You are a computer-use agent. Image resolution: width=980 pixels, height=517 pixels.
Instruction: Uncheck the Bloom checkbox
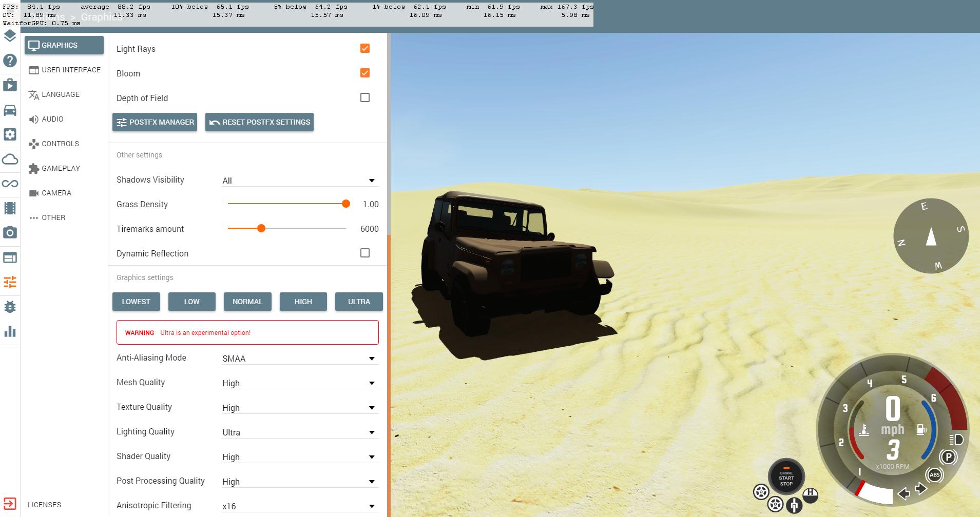(x=365, y=73)
